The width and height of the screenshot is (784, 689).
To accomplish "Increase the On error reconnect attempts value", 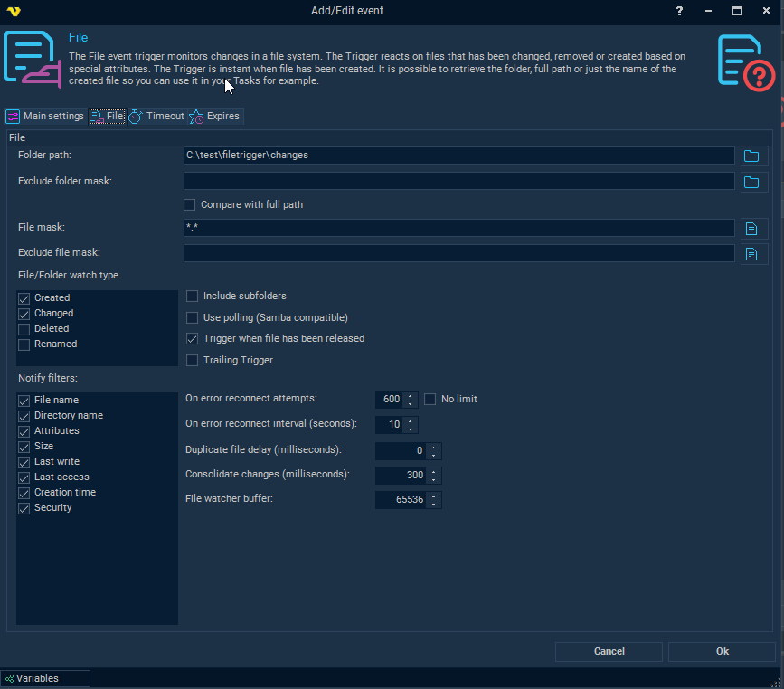I will click(x=411, y=395).
